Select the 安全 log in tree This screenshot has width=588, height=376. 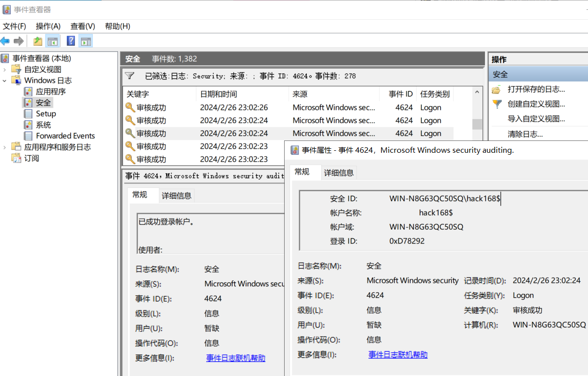click(43, 103)
